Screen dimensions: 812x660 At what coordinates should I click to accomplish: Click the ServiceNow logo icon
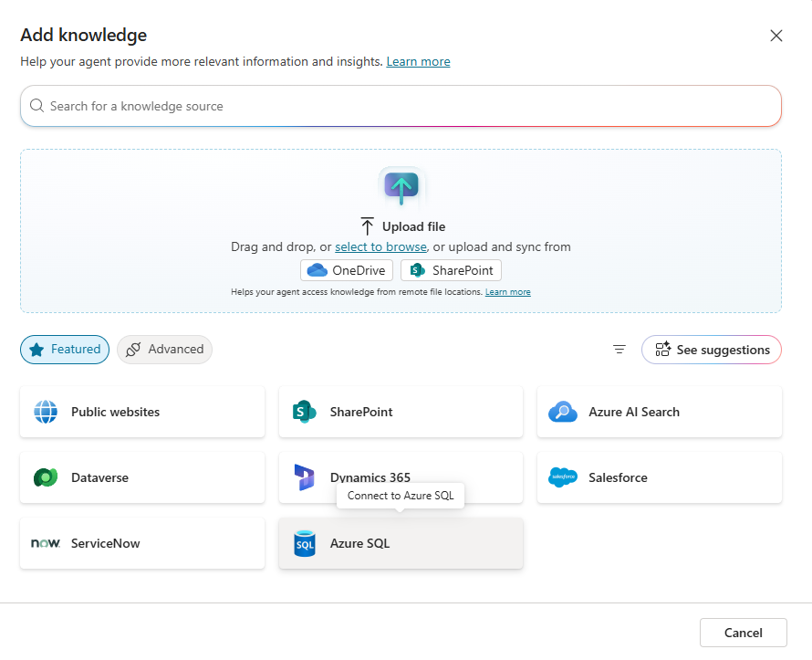tap(46, 543)
